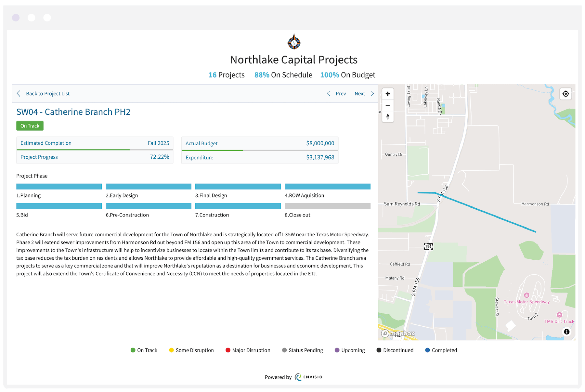Zoom out on the map

pos(388,105)
